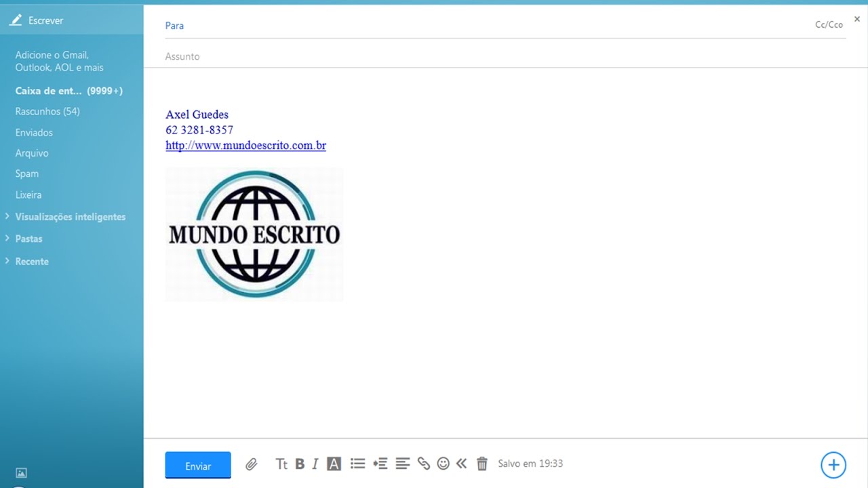Toggle bold formatting

coord(300,464)
